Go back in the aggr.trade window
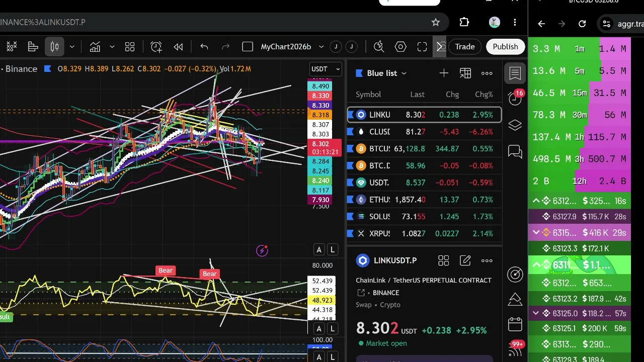 (x=541, y=24)
